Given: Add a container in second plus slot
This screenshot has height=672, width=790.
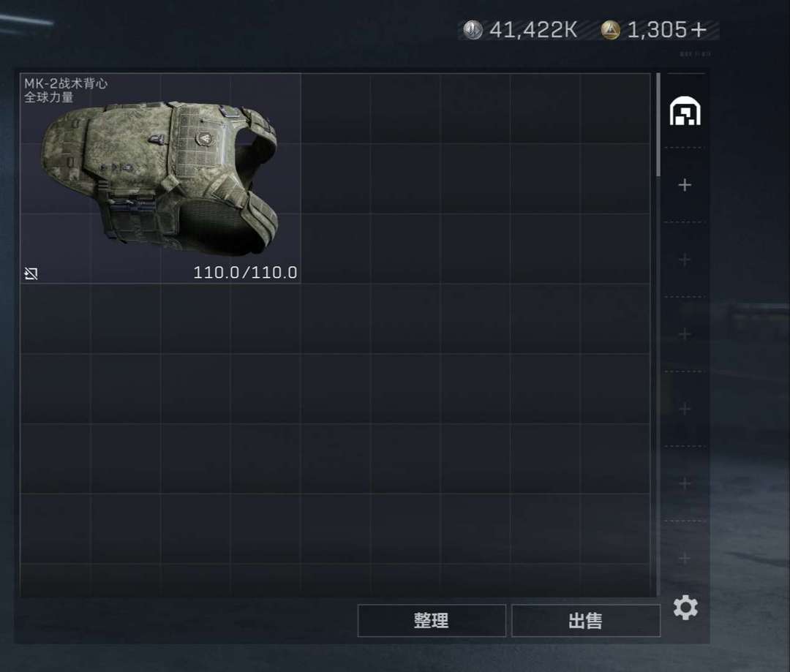Looking at the screenshot, I should 685,260.
